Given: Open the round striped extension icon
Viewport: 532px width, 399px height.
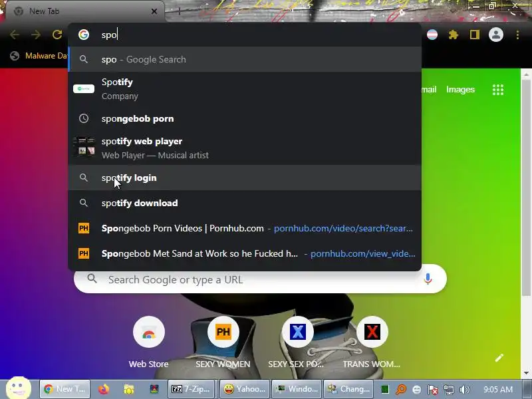Looking at the screenshot, I should 432,35.
